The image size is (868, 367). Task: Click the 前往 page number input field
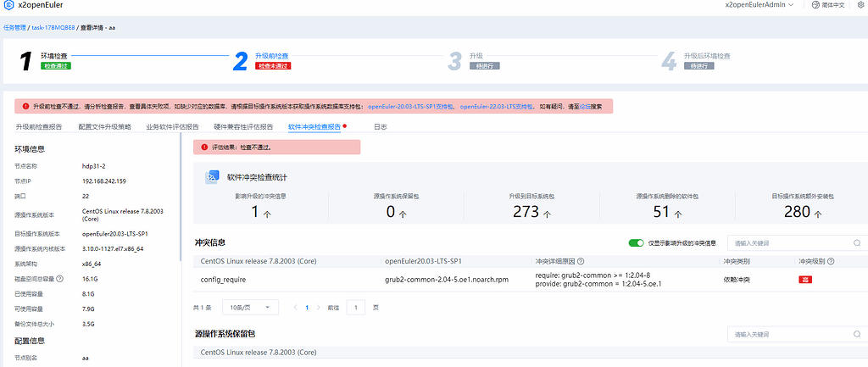coord(356,307)
